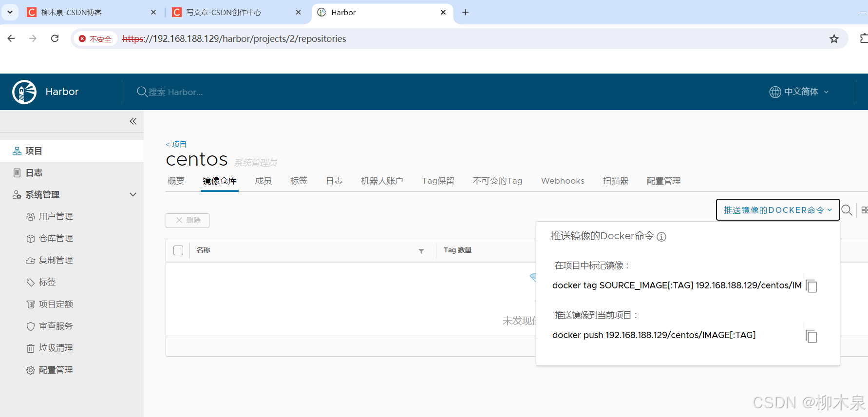Click the 删除 button
This screenshot has height=417, width=868.
tap(188, 220)
